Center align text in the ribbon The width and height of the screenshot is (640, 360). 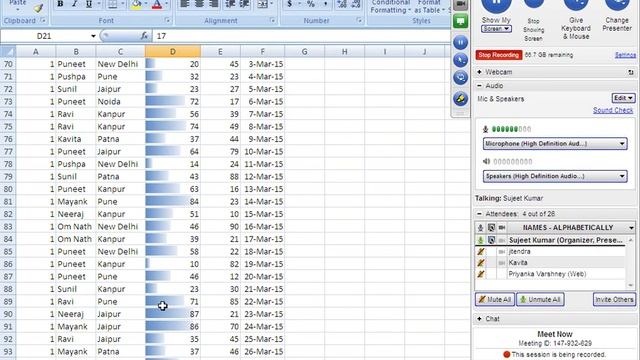[x=199, y=4]
